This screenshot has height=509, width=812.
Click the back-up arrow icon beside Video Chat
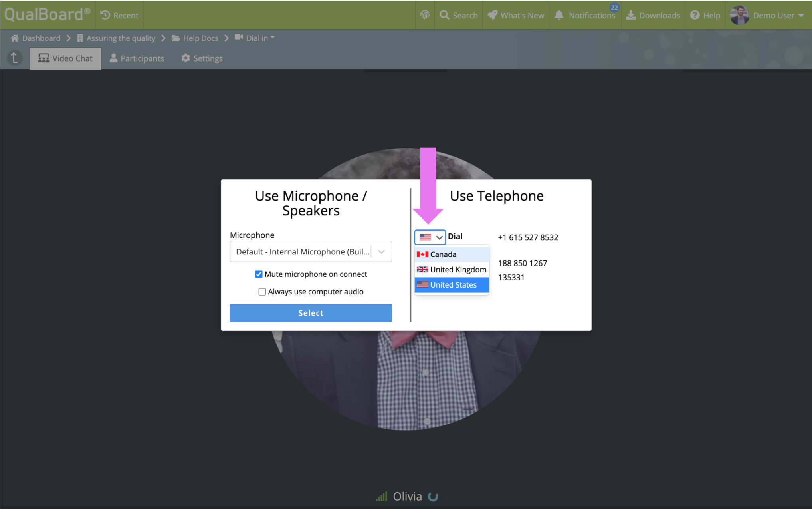click(x=15, y=58)
